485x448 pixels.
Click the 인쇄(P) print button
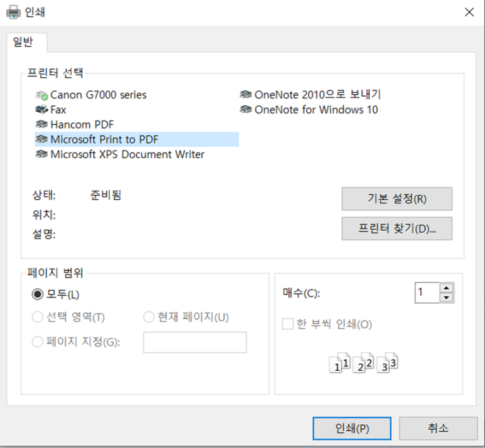click(x=352, y=429)
